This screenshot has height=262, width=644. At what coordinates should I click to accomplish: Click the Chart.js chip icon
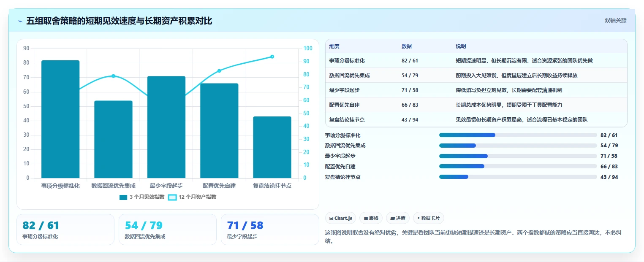[x=331, y=219]
